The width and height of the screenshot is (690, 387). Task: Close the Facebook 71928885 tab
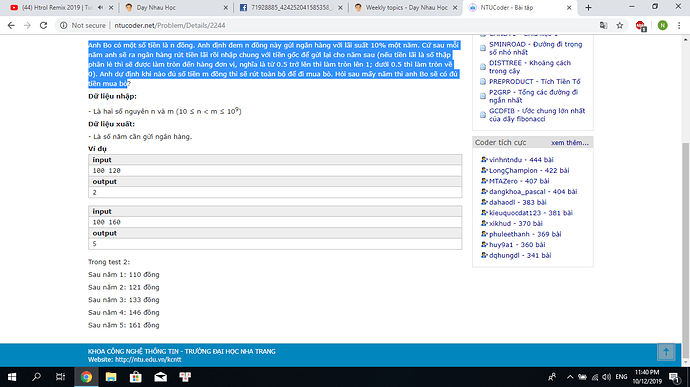click(340, 7)
